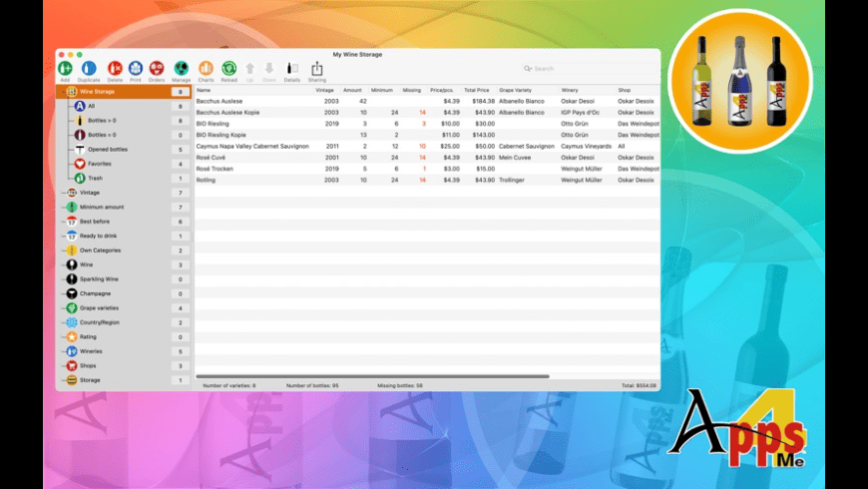This screenshot has width=868, height=489.
Task: Select the Bacchus Auslese row
Action: tap(427, 102)
